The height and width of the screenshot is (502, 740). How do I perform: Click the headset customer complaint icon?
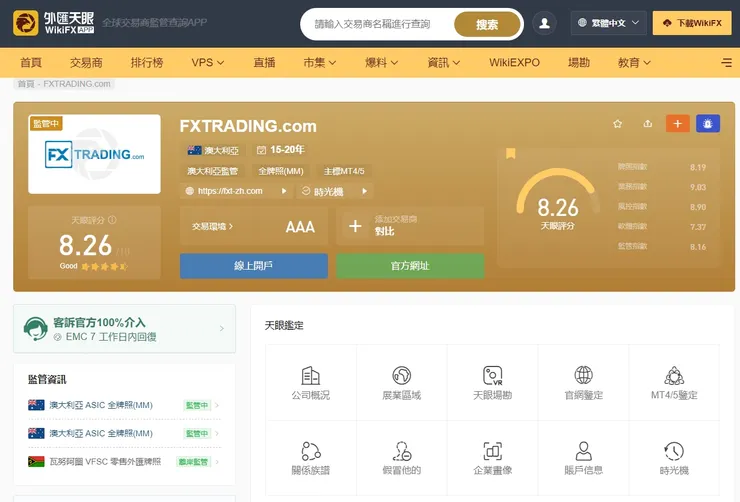tap(35, 329)
